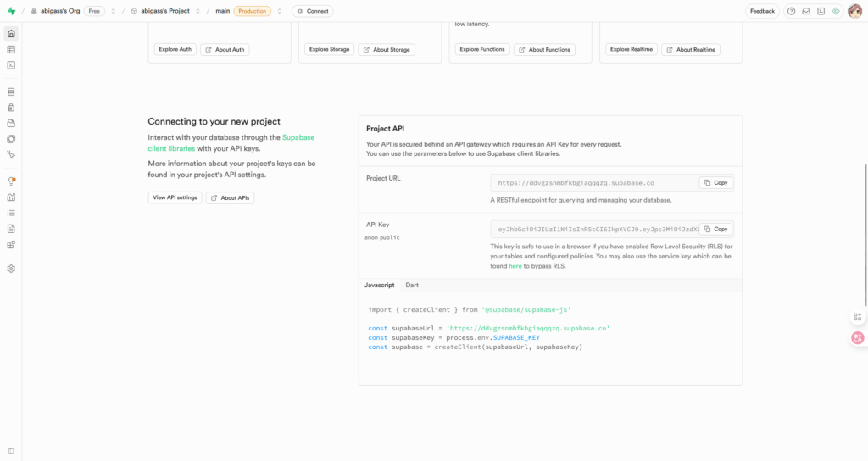Open the Logs list icon in sidebar
The image size is (868, 461).
click(11, 213)
